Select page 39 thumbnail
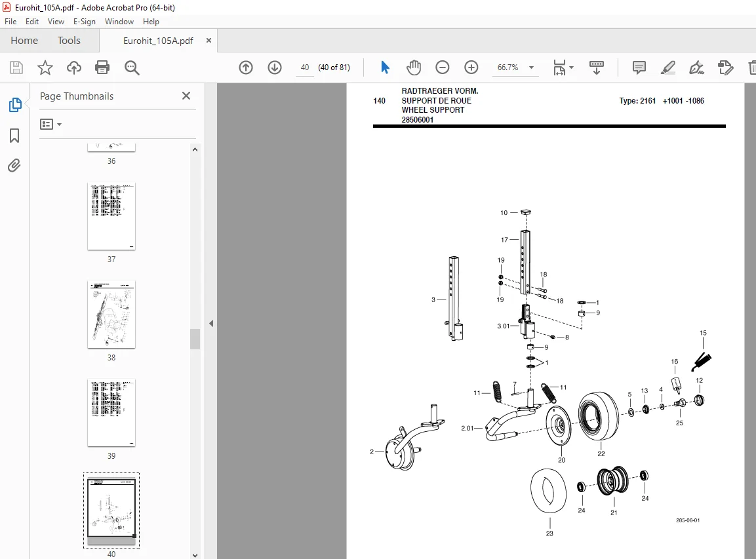This screenshot has width=756, height=559. tap(111, 412)
